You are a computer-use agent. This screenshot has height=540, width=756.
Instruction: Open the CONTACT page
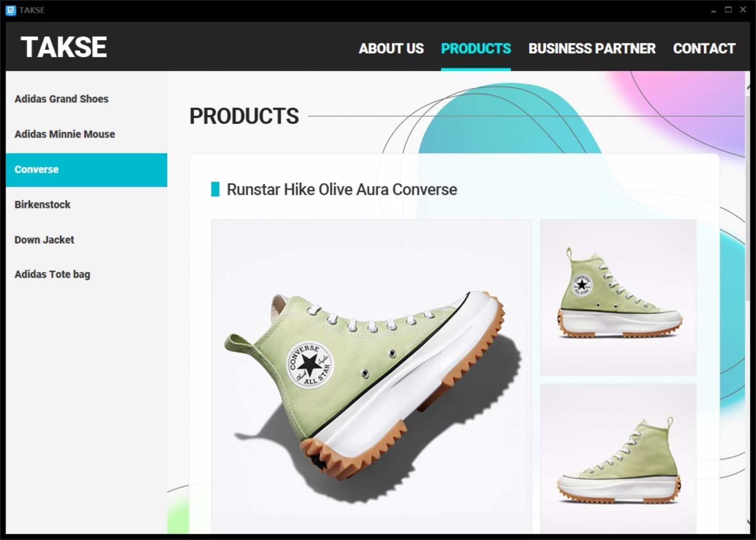click(704, 48)
